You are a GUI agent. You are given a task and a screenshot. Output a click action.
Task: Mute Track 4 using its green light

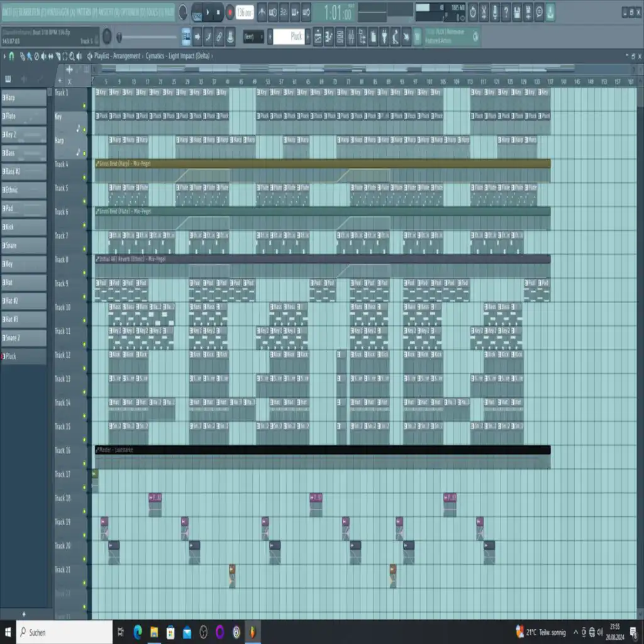pyautogui.click(x=85, y=177)
